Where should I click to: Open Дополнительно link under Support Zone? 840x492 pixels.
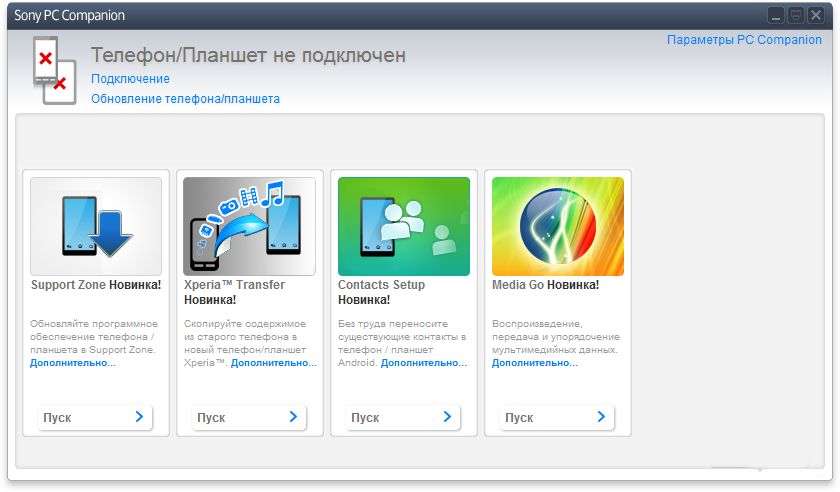click(x=73, y=363)
